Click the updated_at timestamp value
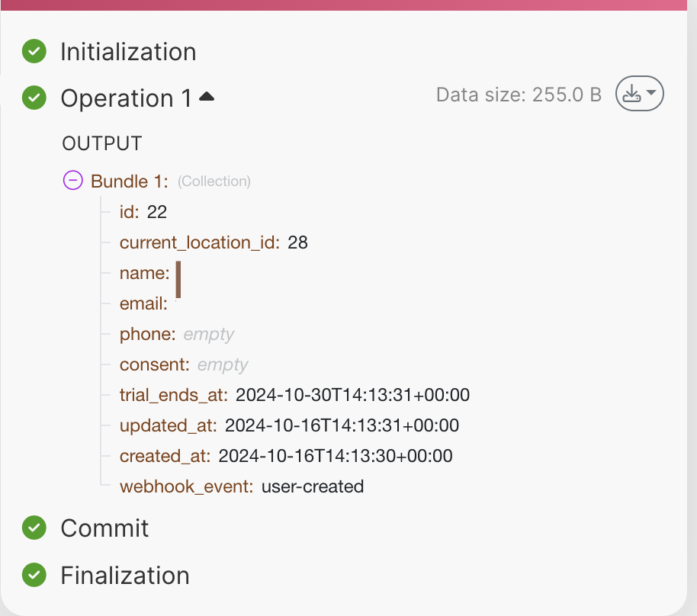 click(342, 425)
